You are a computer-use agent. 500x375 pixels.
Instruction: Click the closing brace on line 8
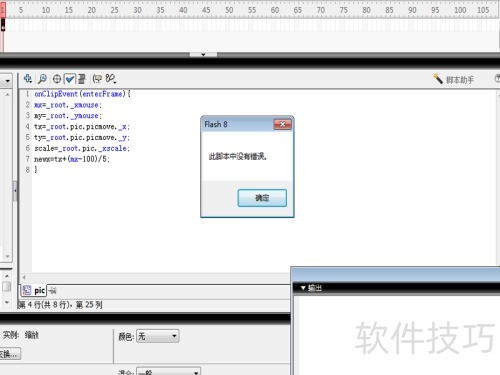click(x=36, y=170)
